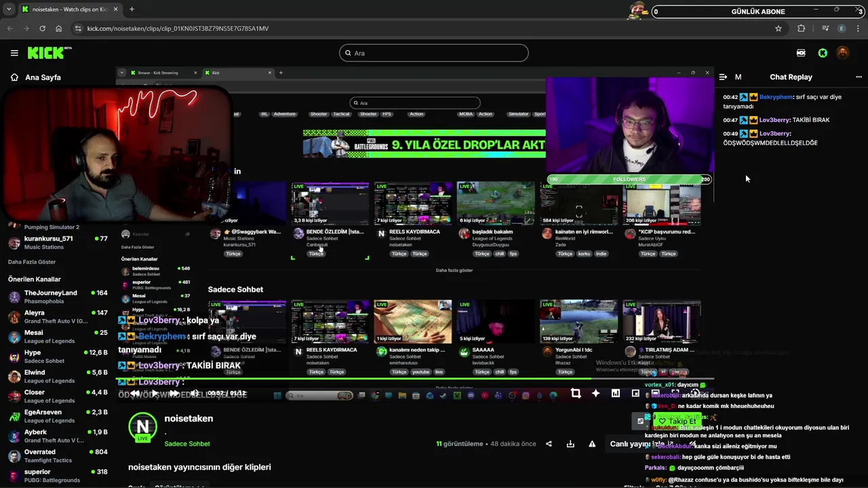Click the kick.com address bar URL
Viewport: 868px width, 488px height.
[x=178, y=28]
